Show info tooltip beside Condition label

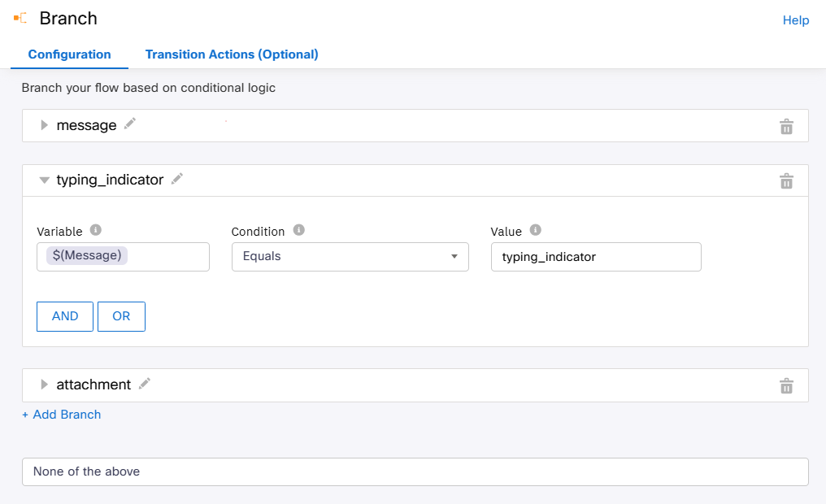(x=298, y=230)
